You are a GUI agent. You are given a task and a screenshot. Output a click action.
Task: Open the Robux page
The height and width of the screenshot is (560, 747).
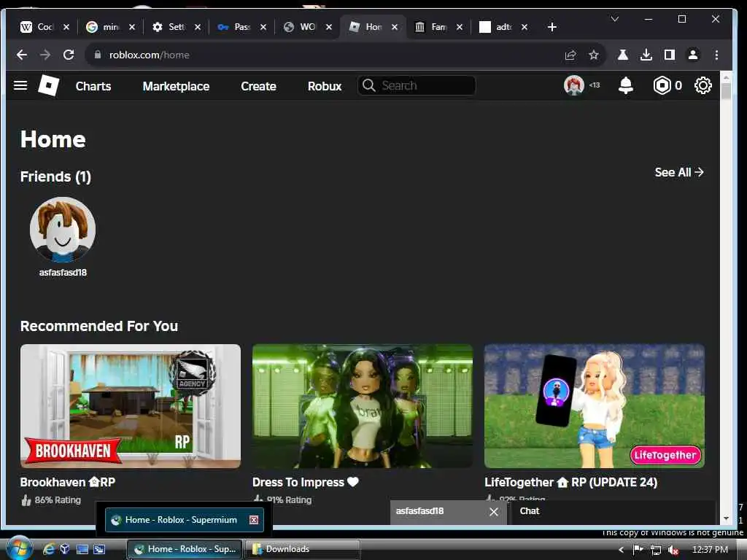(x=325, y=86)
